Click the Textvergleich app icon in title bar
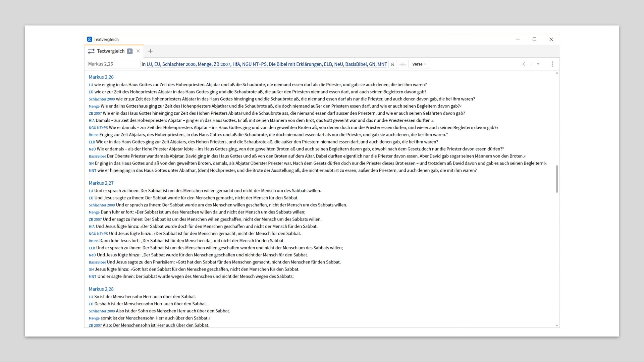The image size is (644, 362). point(89,39)
